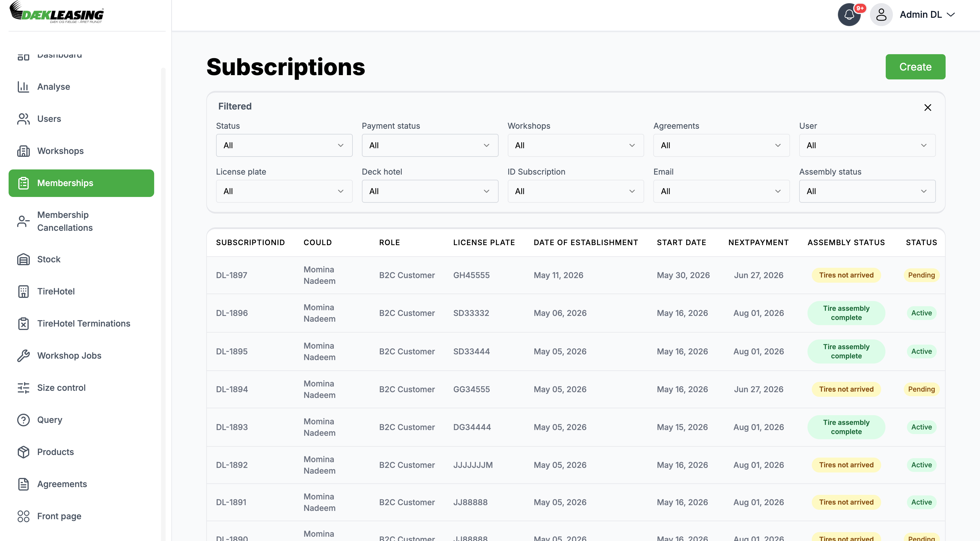Viewport: 980px width, 541px height.
Task: Click the user profile avatar icon
Action: (x=881, y=14)
